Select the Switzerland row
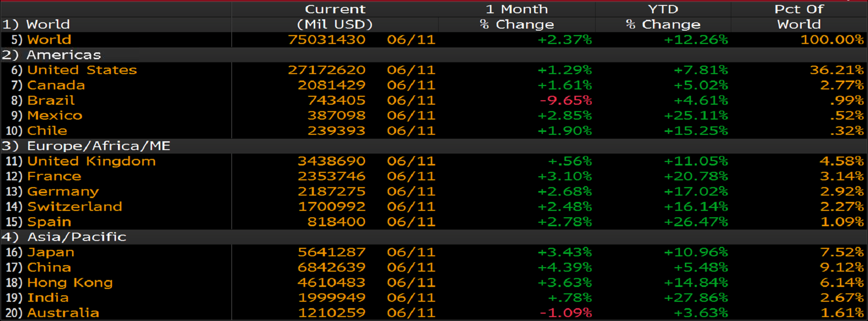The height and width of the screenshot is (321, 868). [75, 206]
